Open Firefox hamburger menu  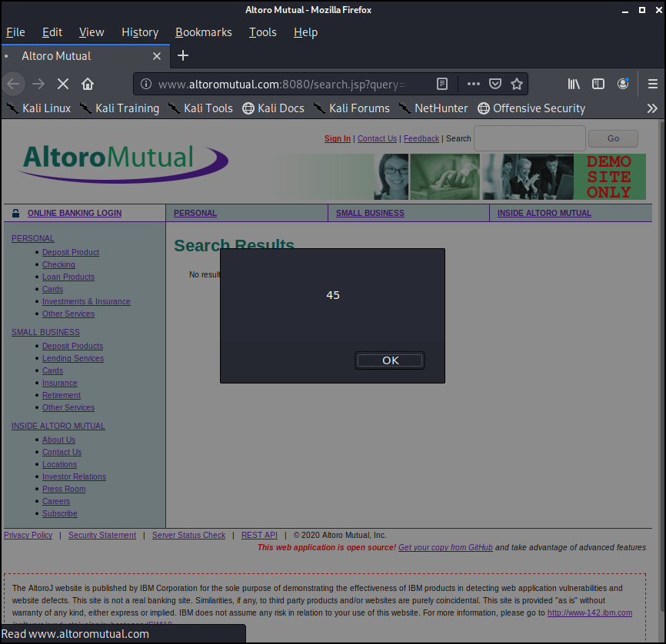coord(653,84)
